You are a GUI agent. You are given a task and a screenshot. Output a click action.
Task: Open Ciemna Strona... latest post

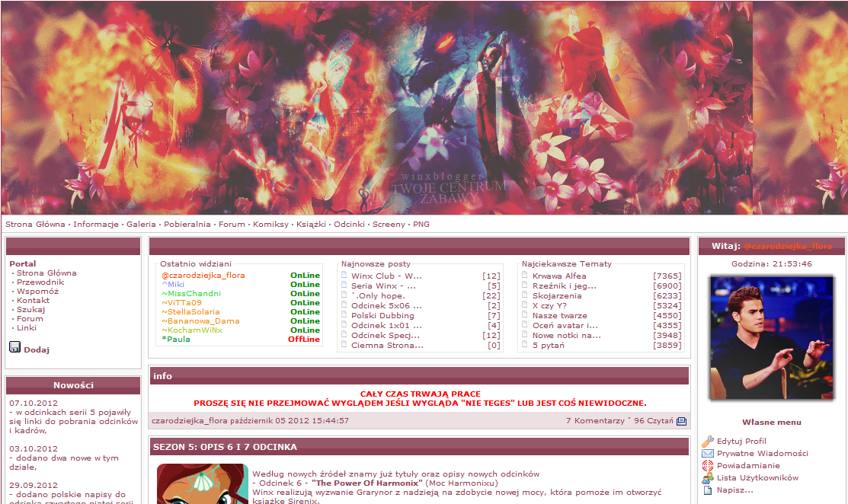[x=387, y=345]
